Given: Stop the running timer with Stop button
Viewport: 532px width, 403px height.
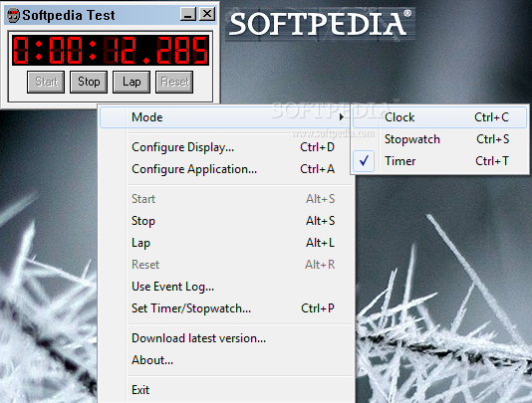Looking at the screenshot, I should 89,82.
